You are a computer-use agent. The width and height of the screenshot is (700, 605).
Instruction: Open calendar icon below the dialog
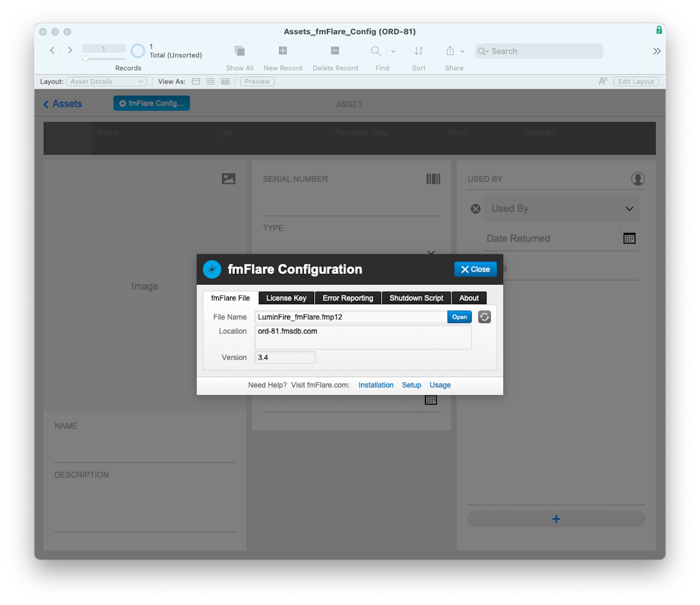[431, 400]
